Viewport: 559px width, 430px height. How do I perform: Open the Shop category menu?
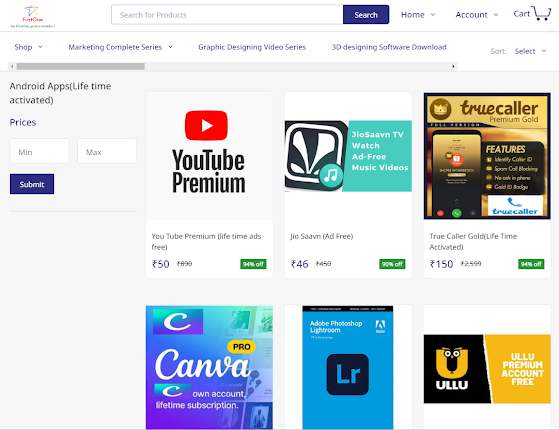tap(29, 47)
